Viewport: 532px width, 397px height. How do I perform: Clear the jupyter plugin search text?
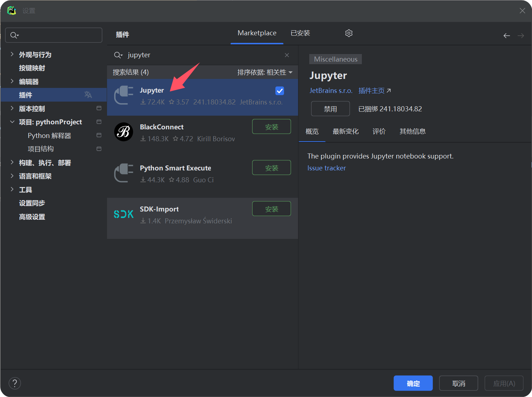(287, 55)
